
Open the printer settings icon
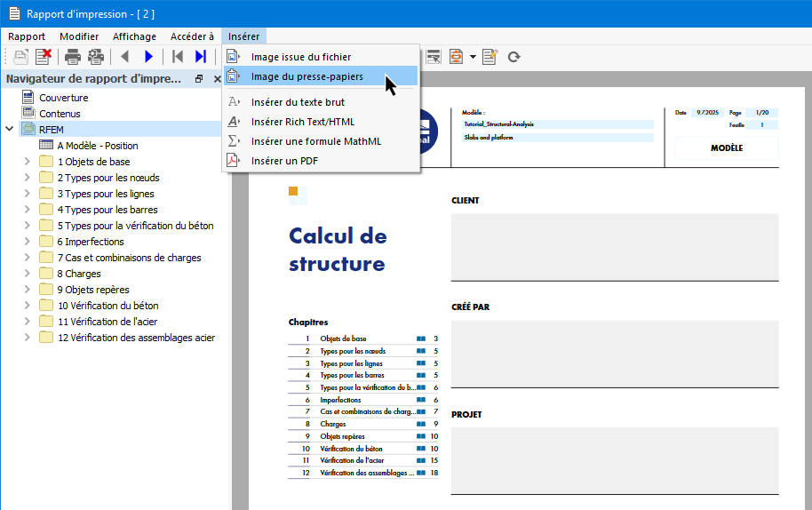[x=96, y=57]
